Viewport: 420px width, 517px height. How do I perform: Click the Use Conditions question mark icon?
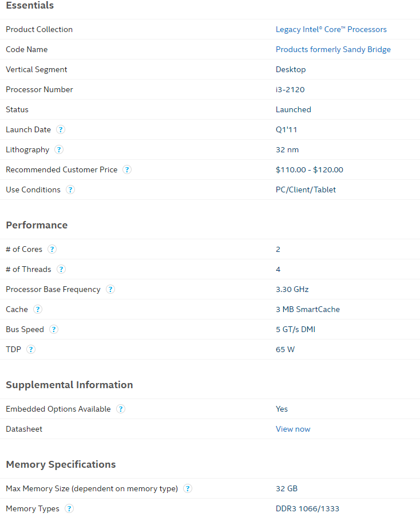tap(70, 190)
